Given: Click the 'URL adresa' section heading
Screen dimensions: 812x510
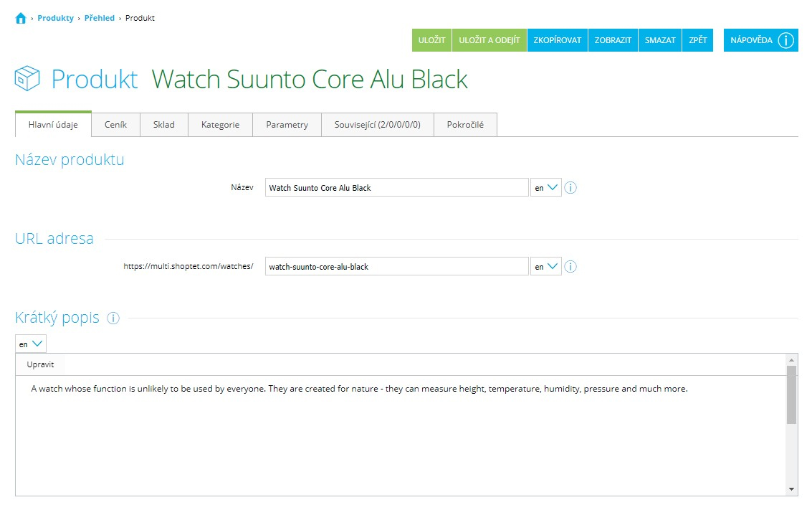Looking at the screenshot, I should pyautogui.click(x=54, y=238).
